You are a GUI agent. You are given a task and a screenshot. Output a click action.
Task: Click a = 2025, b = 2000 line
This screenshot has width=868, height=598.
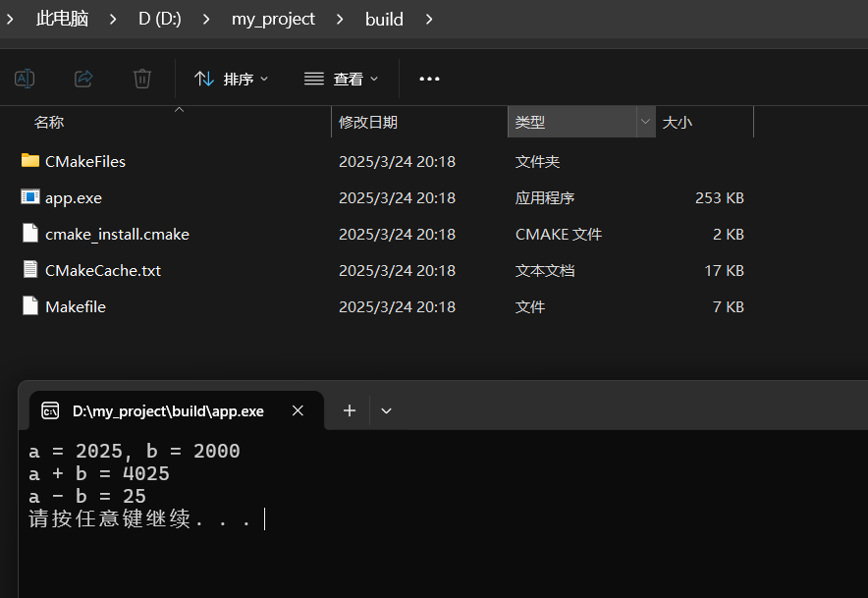point(135,452)
